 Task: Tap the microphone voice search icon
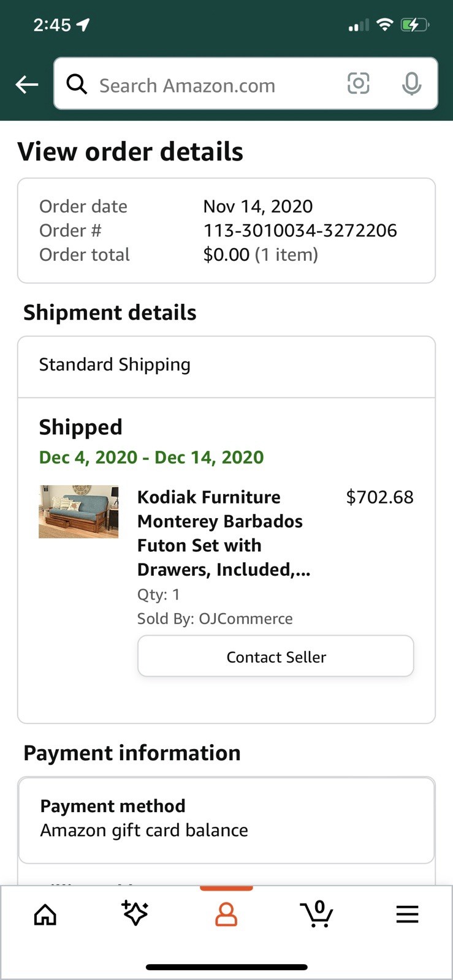pyautogui.click(x=411, y=84)
